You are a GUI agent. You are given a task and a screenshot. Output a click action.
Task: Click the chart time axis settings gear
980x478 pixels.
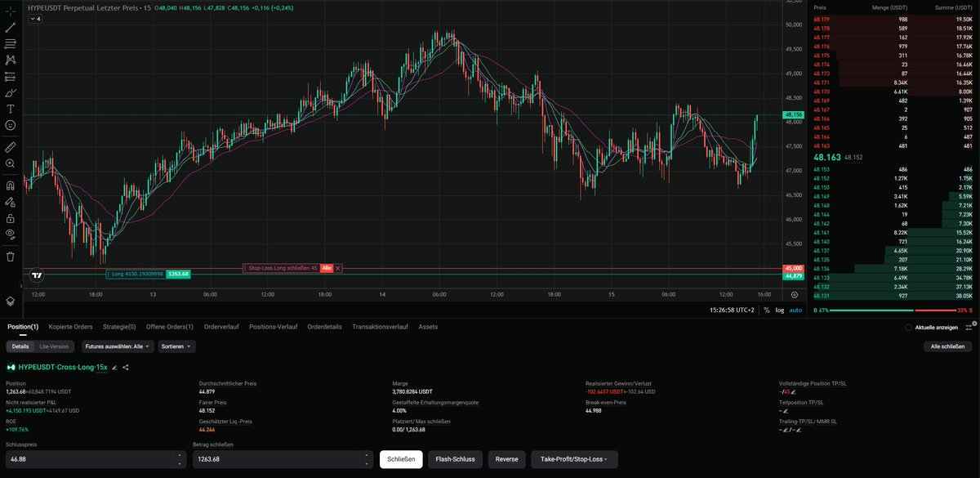coord(795,295)
